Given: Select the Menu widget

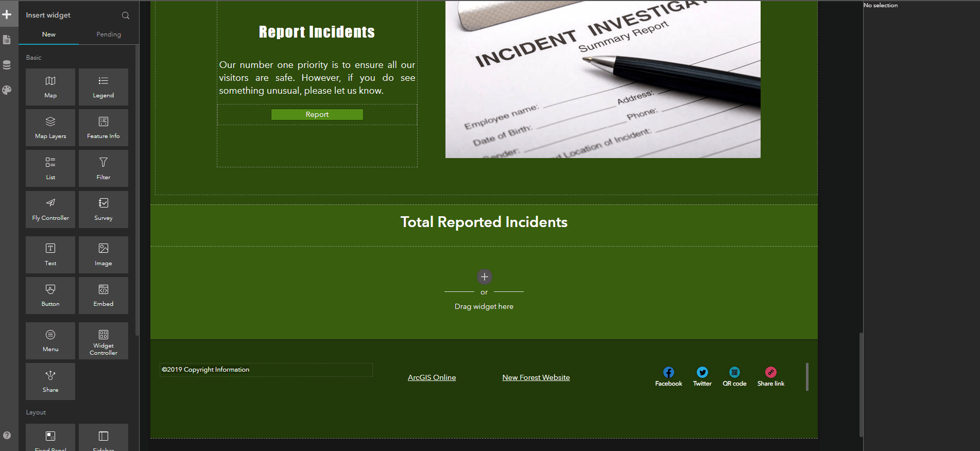Looking at the screenshot, I should point(50,341).
